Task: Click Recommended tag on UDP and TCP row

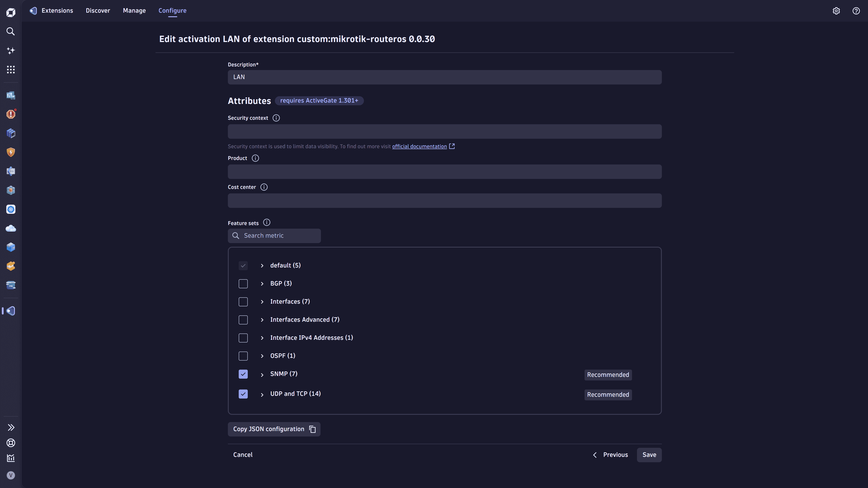Action: [x=608, y=395]
